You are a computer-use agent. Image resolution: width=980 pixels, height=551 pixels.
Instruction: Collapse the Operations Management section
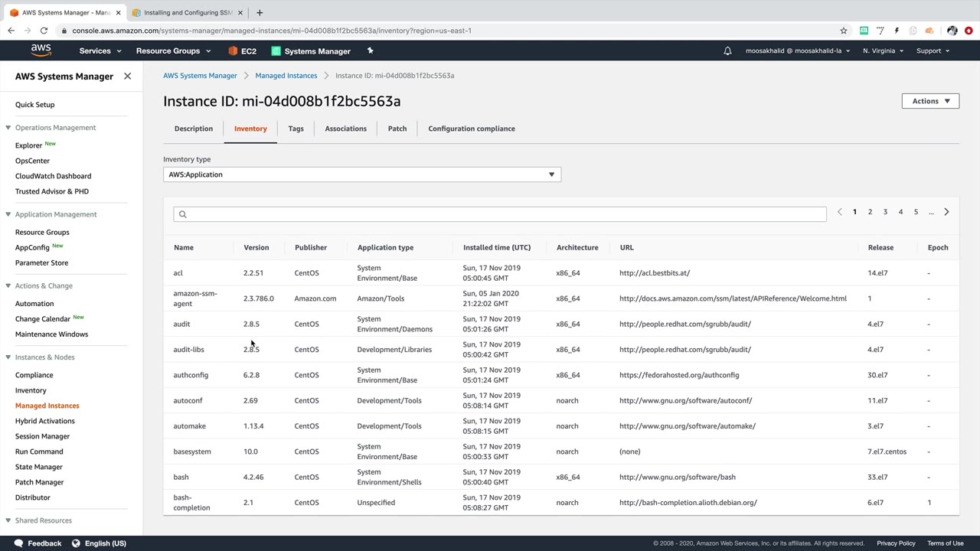[x=8, y=128]
